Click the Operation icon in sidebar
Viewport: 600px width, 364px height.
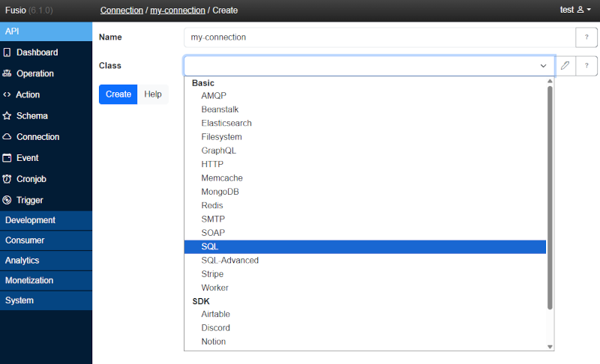(x=7, y=73)
